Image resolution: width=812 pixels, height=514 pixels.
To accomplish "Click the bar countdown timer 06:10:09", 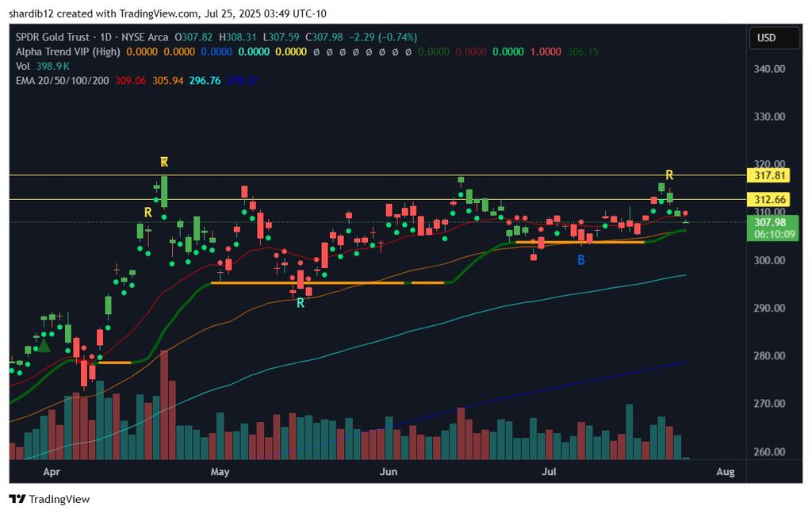I will [x=775, y=234].
